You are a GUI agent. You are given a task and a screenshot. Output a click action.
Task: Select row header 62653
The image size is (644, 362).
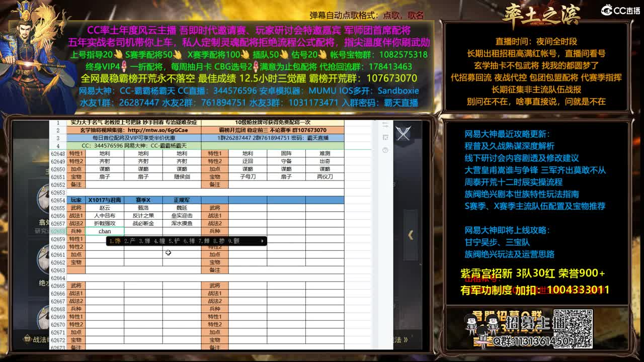(58, 193)
